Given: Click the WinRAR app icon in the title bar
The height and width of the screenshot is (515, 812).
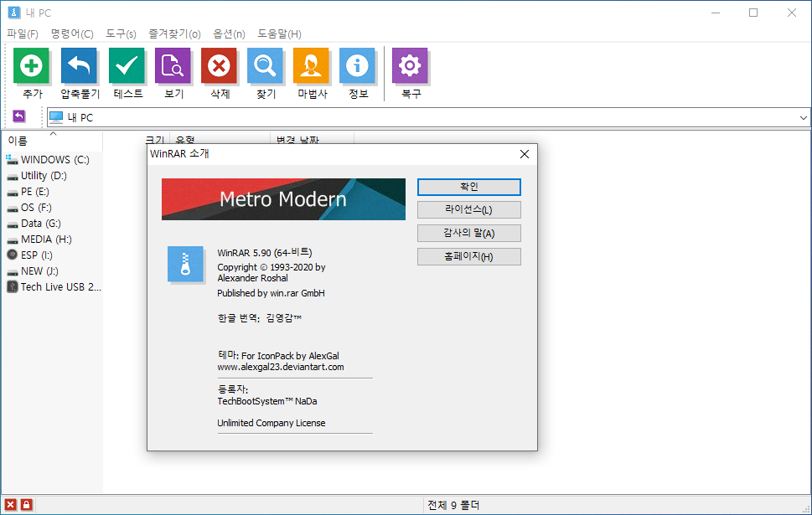Looking at the screenshot, I should pos(14,13).
